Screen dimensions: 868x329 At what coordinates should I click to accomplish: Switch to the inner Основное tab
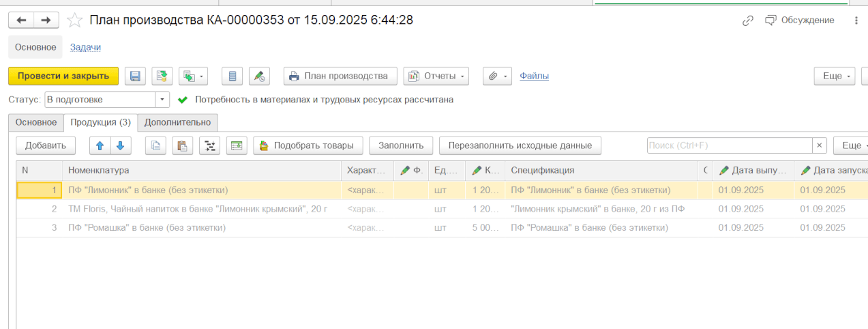36,122
